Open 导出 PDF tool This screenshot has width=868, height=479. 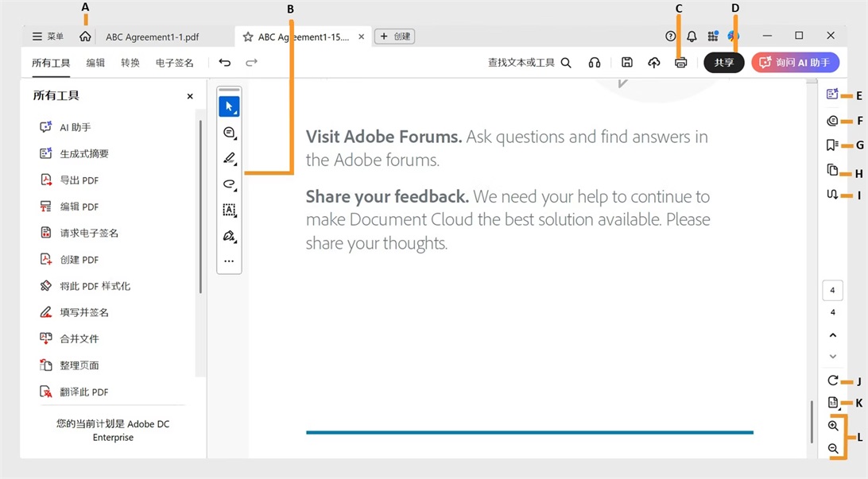(x=79, y=180)
